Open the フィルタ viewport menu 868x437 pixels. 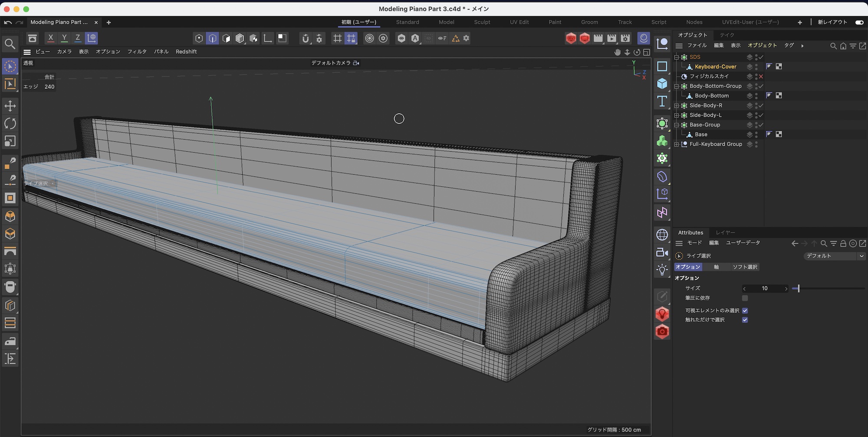[137, 52]
